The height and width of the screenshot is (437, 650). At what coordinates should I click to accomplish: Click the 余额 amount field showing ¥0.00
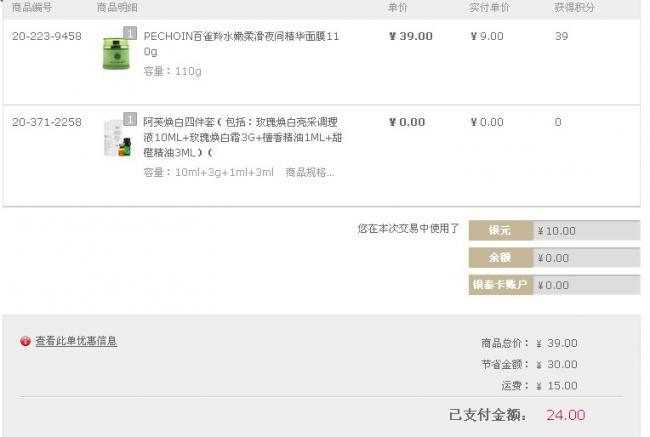[586, 257]
